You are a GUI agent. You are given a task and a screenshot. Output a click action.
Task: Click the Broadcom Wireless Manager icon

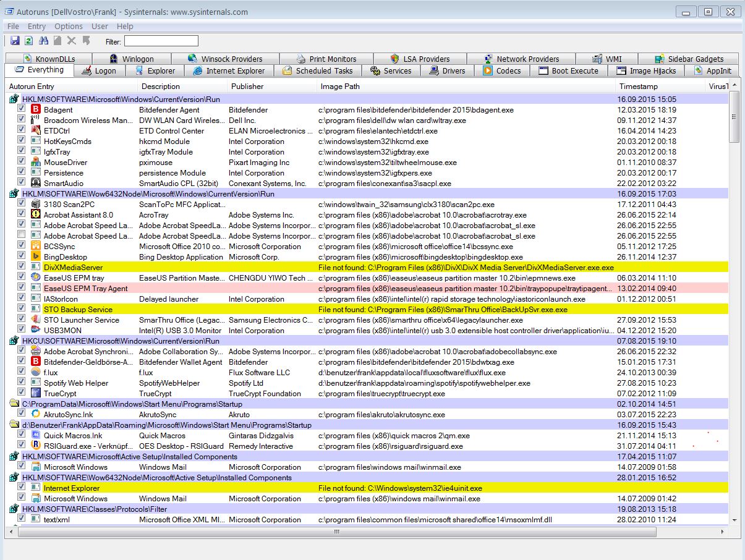coord(36,121)
